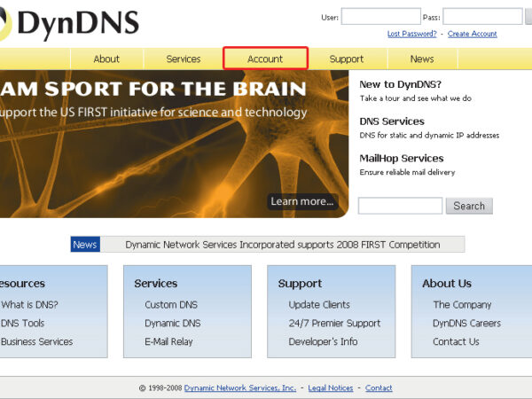
Task: Open the DynDNS Careers link
Action: 466,324
